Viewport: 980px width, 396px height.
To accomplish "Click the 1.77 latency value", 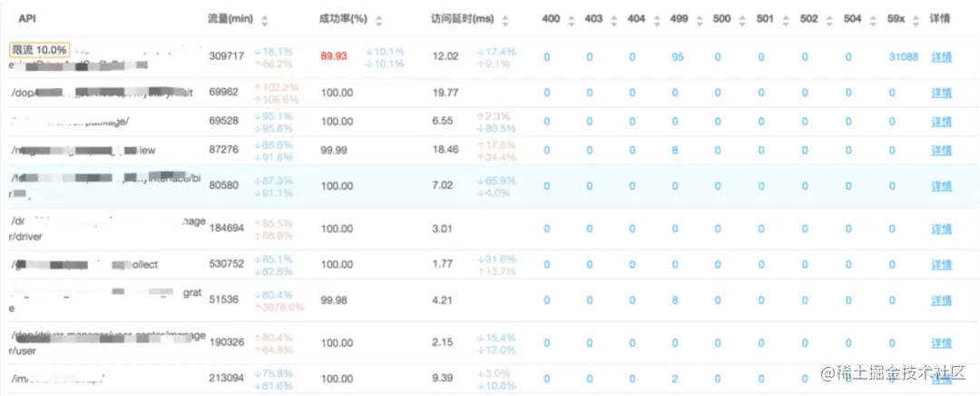I will click(443, 264).
